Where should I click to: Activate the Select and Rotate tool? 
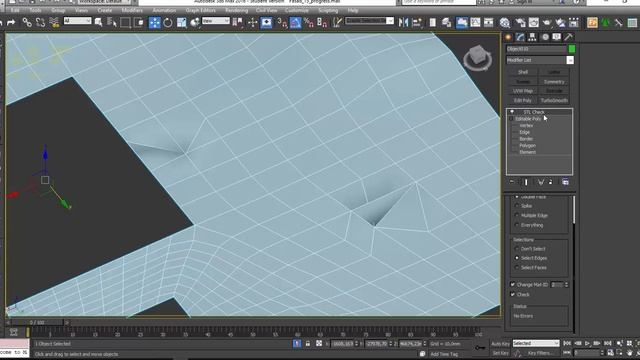168,22
